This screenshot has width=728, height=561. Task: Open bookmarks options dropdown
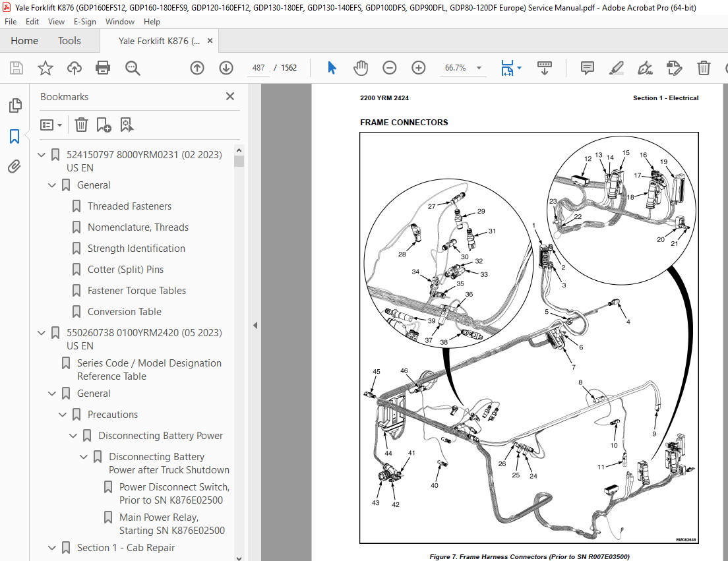(51, 125)
